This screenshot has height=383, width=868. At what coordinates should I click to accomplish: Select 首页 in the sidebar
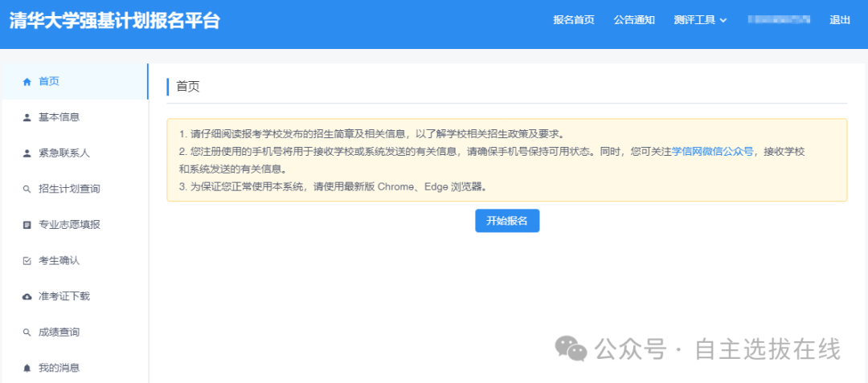click(75, 82)
